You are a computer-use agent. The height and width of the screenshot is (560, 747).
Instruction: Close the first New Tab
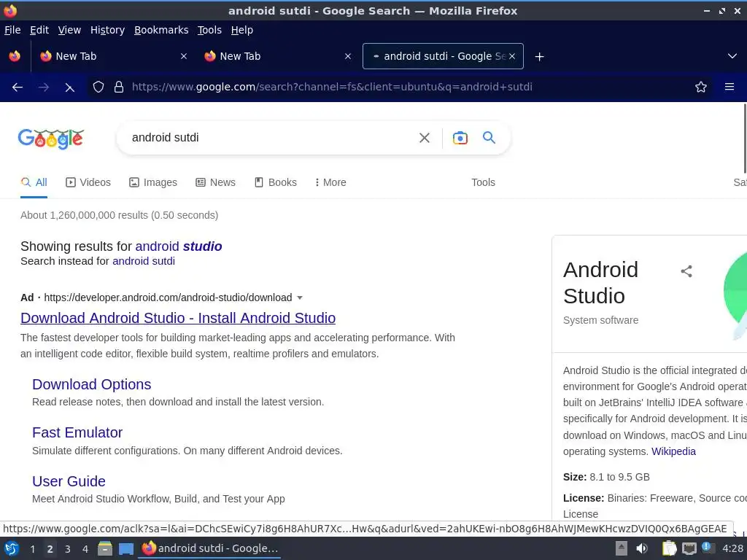tap(183, 56)
